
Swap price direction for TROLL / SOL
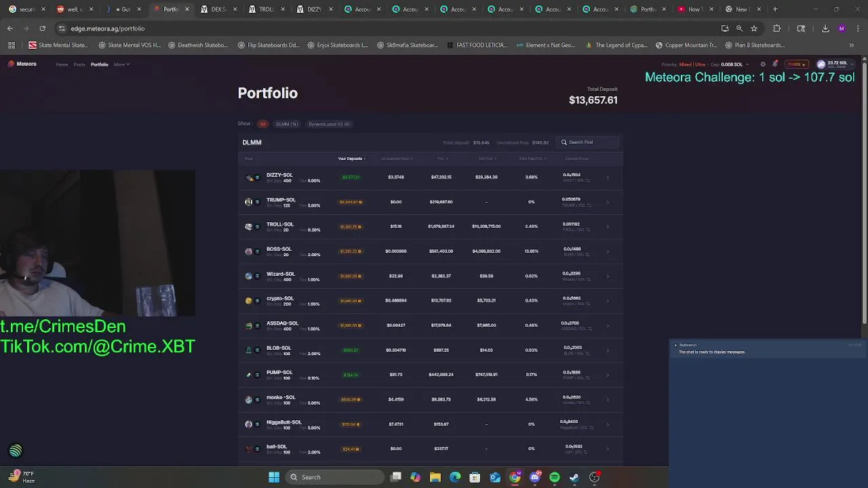pyautogui.click(x=588, y=230)
